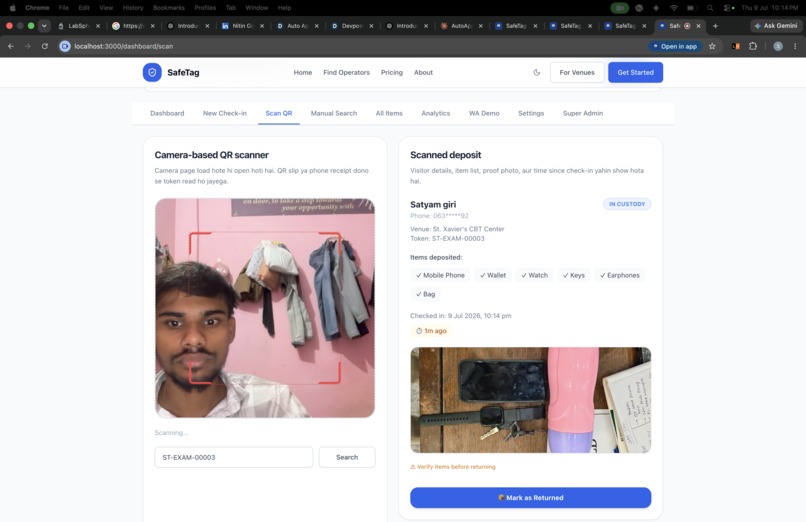
Task: Click the Wallet item chip
Action: (493, 275)
